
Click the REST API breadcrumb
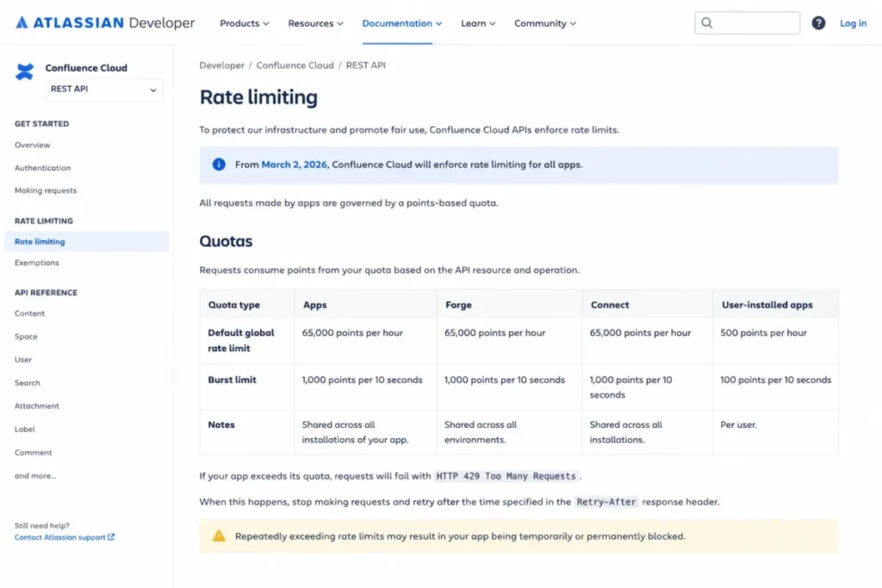(365, 65)
